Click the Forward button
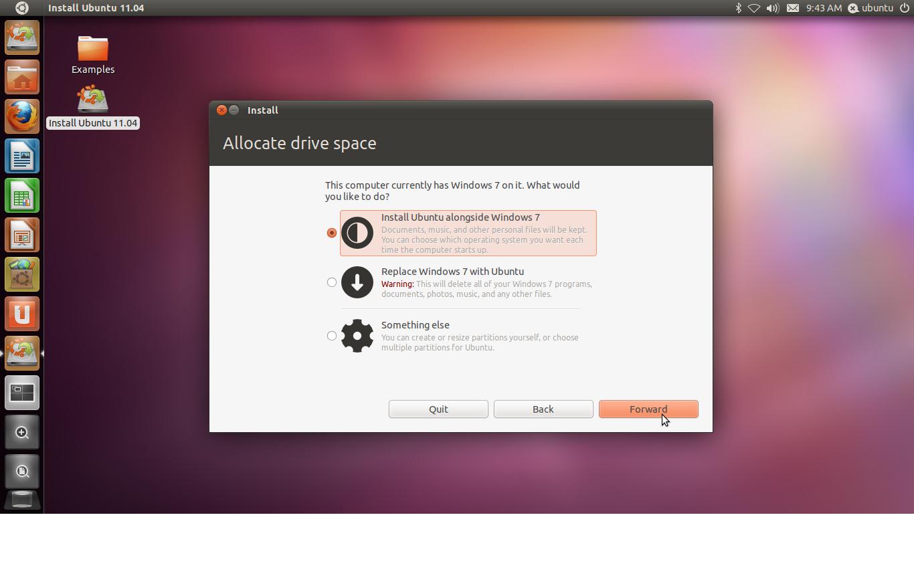Viewport: 914px width, 588px height. tap(648, 409)
